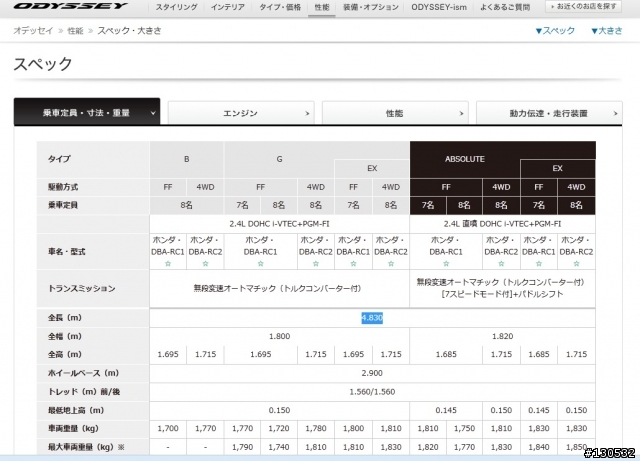Open ODYSSEY-ism nav menu item
Image resolution: width=640 pixels, height=461 pixels.
click(x=439, y=7)
